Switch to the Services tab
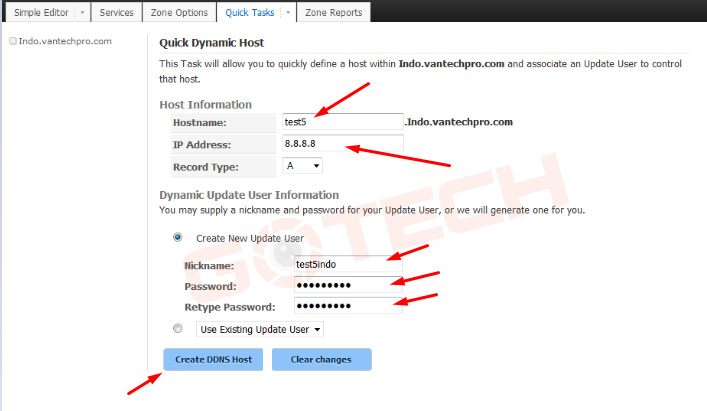Viewport: 707px width, 411px height. (117, 12)
